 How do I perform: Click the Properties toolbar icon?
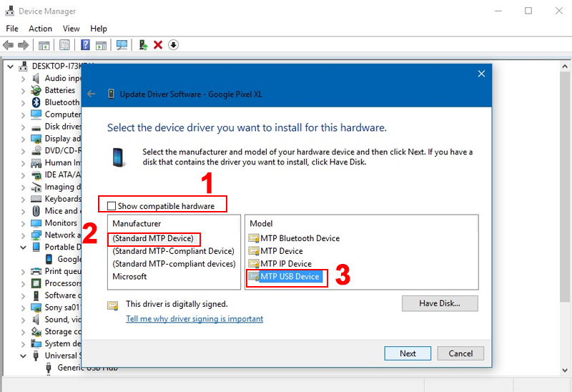click(64, 45)
